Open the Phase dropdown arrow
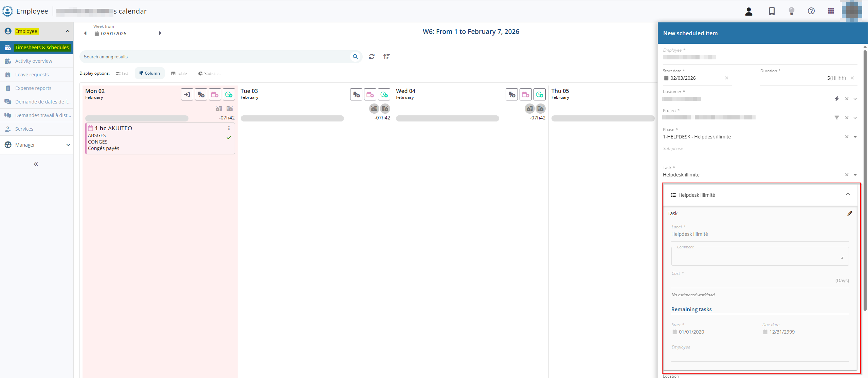868x378 pixels. 855,137
